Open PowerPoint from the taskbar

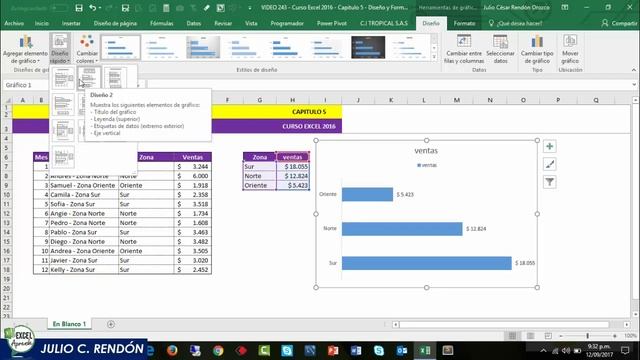(333, 350)
